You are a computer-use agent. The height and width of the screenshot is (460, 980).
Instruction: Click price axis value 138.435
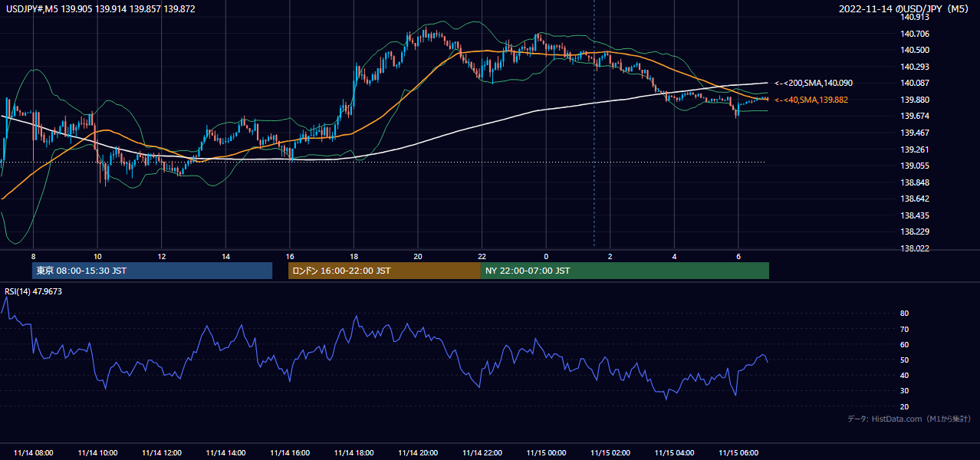(916, 215)
